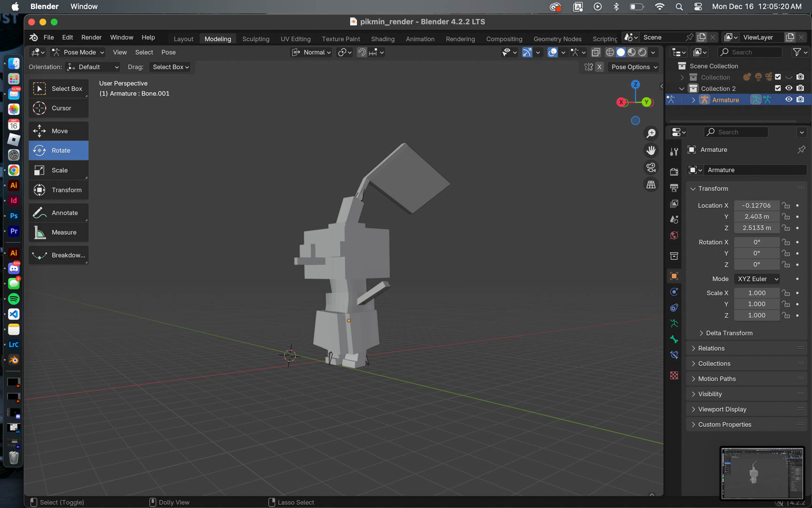Click the zoom magnifier viewport icon
The height and width of the screenshot is (508, 812).
pyautogui.click(x=651, y=134)
